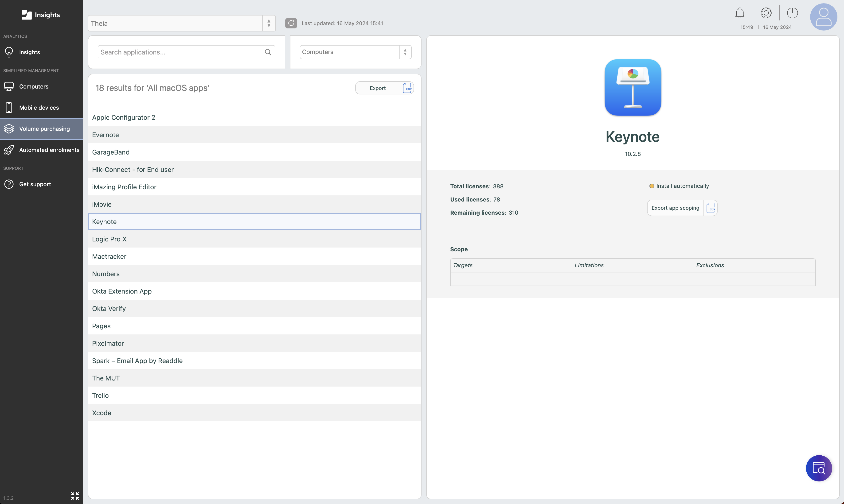Viewport: 844px width, 504px height.
Task: Select Xcode in app list
Action: (x=254, y=413)
